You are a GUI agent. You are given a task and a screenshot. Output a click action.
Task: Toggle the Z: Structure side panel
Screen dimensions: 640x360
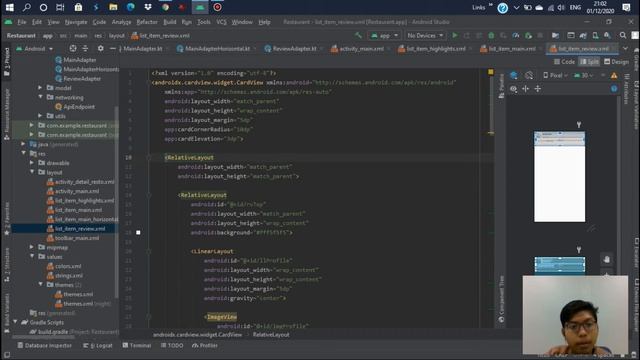[7, 265]
